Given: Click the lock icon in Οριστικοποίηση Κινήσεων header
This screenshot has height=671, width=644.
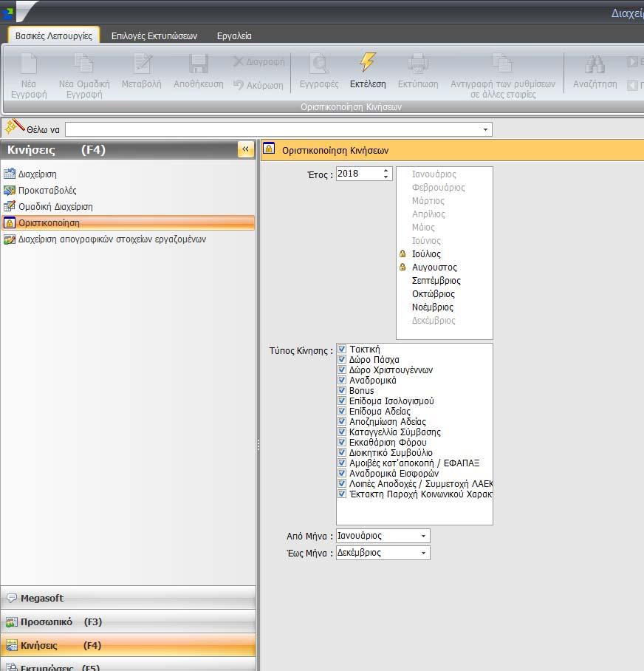Looking at the screenshot, I should [269, 149].
